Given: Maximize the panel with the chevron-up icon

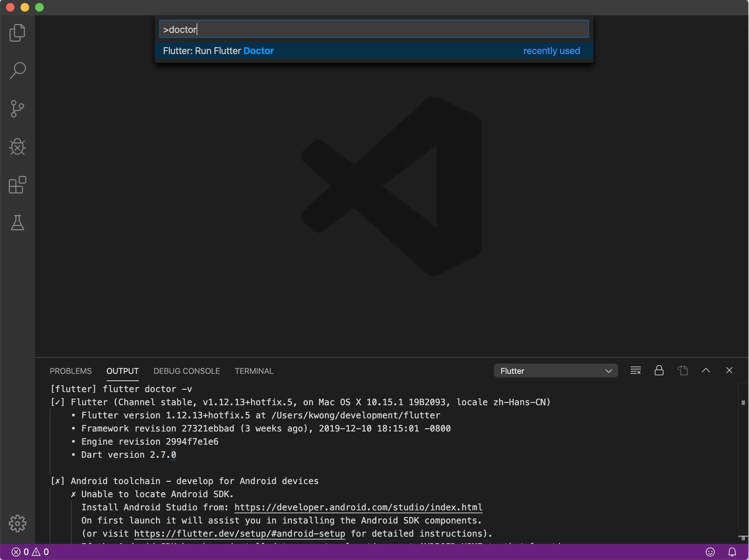Looking at the screenshot, I should [x=706, y=371].
